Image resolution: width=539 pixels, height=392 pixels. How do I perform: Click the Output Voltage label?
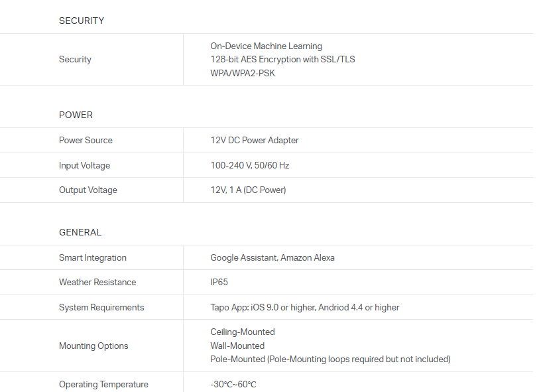click(x=88, y=190)
